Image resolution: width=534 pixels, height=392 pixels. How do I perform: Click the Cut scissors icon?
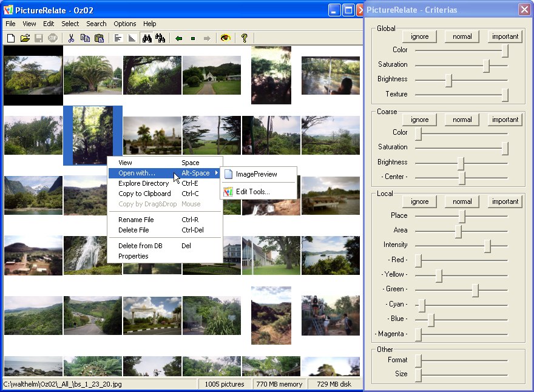(71, 38)
